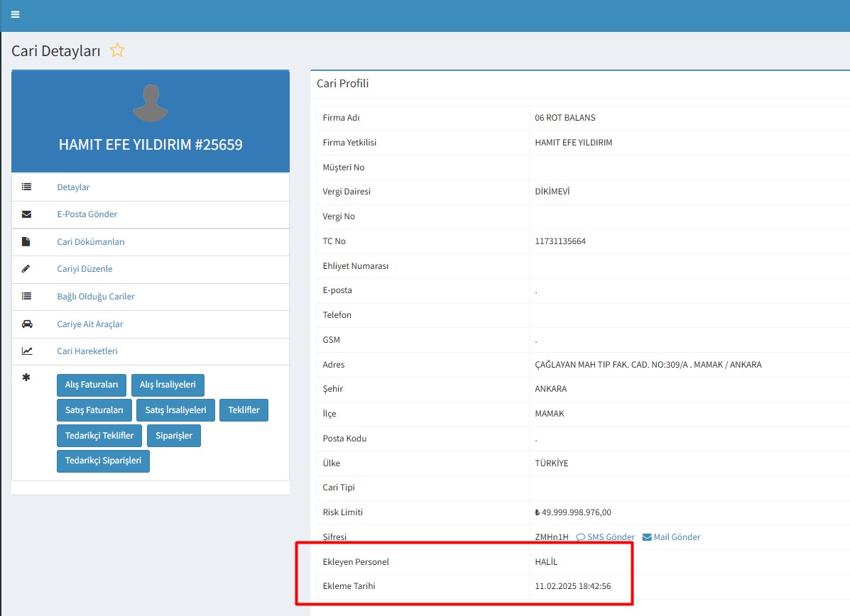Click the user avatar profile picture
This screenshot has height=616, width=850.
151,104
